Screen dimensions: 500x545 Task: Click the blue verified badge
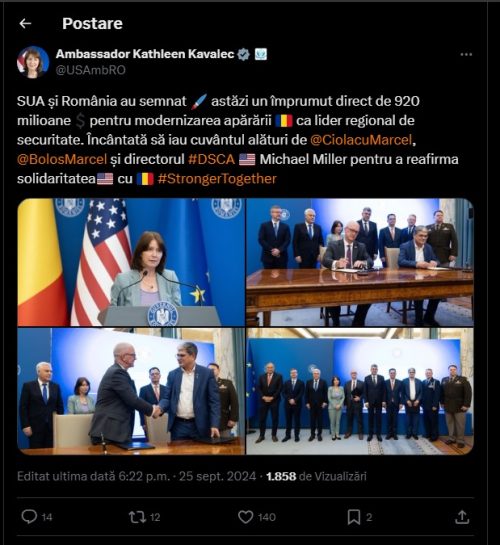244,54
